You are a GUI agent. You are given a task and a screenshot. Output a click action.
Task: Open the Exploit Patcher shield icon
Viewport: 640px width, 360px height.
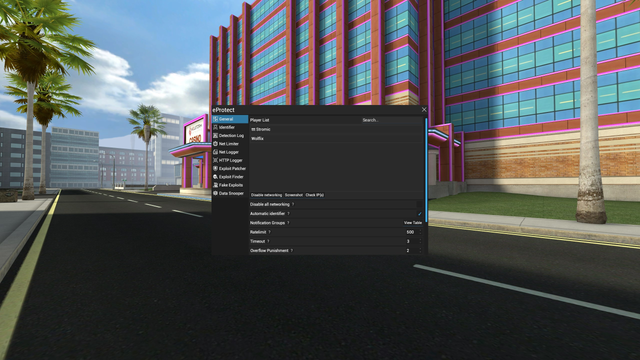(216, 169)
